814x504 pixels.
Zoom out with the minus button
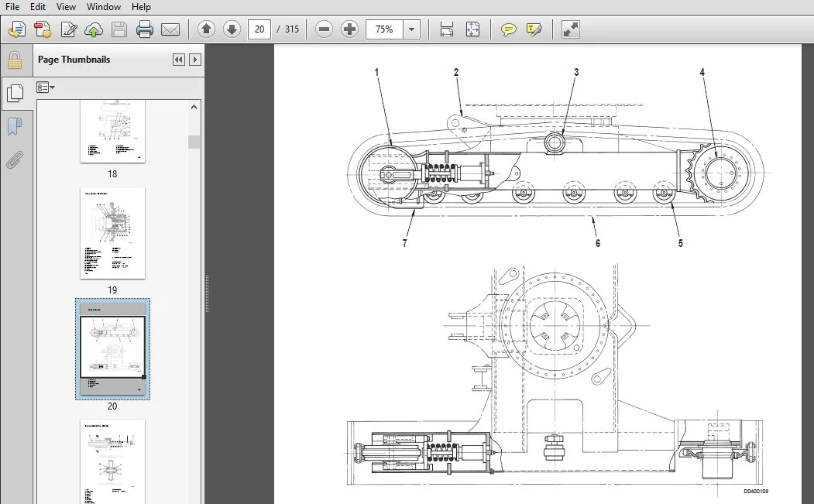coord(324,29)
